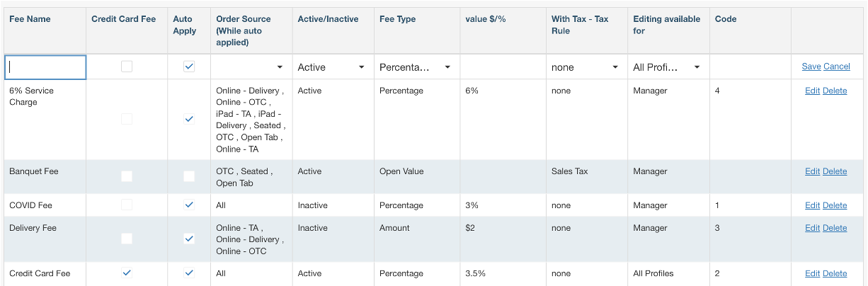
Task: Toggle Credit Card Fee checkbox for Delivery Fee
Action: tap(127, 239)
